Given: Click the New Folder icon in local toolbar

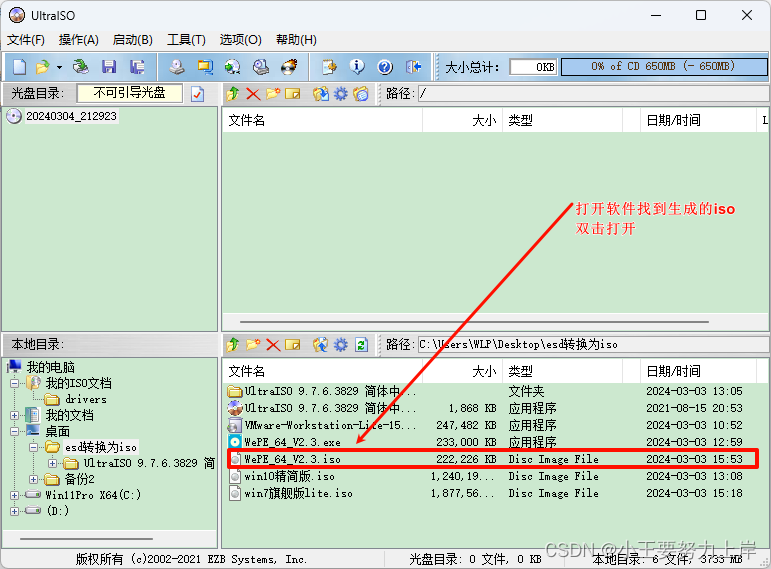Looking at the screenshot, I should click(253, 345).
